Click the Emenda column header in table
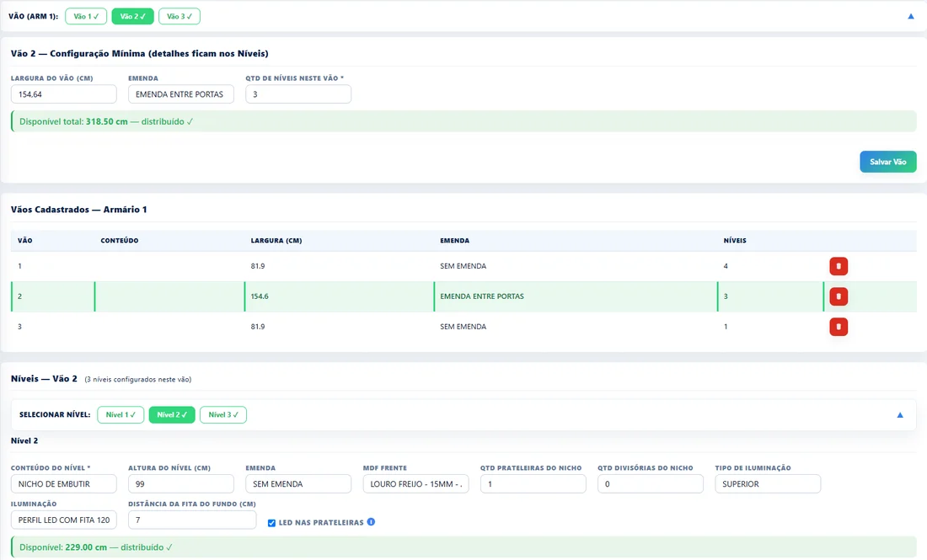927x560 pixels. (x=454, y=241)
